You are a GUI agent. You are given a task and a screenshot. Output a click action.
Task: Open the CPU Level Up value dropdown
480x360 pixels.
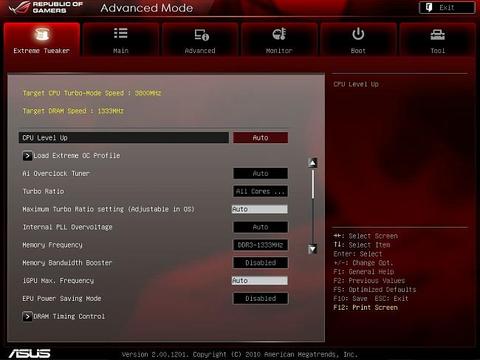260,138
